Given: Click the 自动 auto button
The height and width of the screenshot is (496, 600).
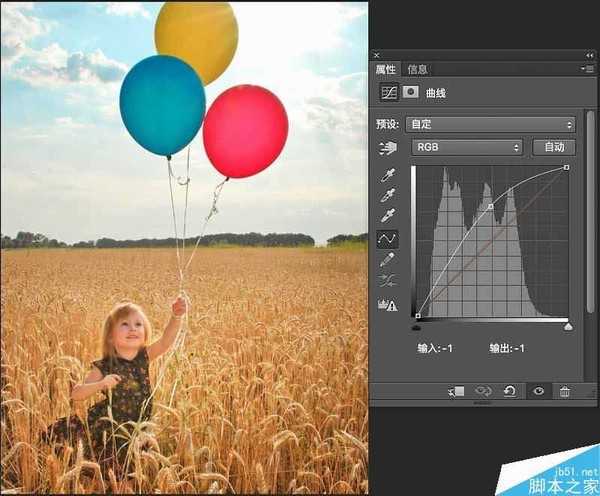Looking at the screenshot, I should pos(554,147).
